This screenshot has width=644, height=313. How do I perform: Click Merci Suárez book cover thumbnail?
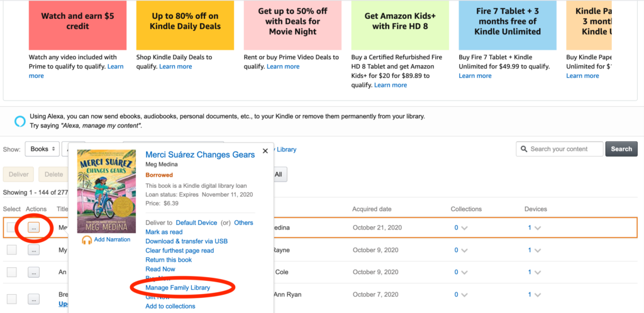[x=106, y=191]
